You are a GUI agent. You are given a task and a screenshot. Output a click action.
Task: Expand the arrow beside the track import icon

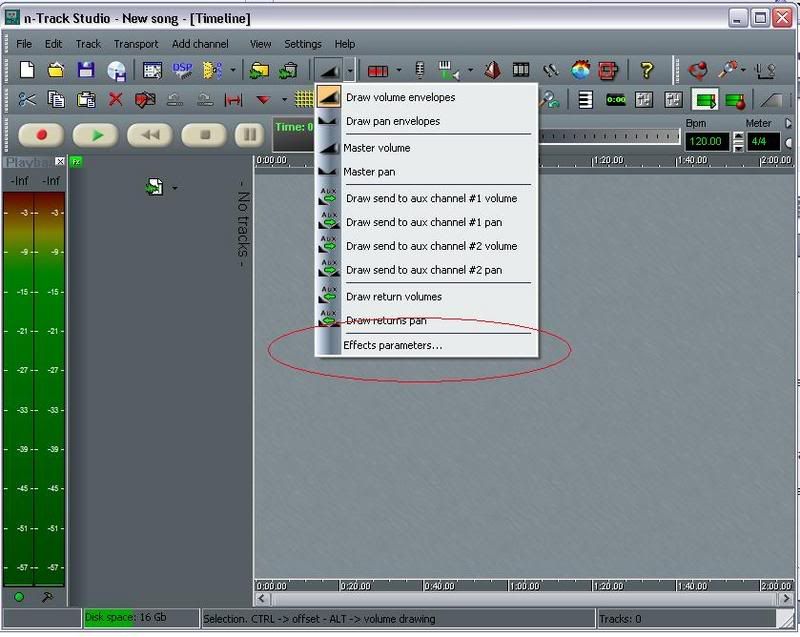(175, 188)
